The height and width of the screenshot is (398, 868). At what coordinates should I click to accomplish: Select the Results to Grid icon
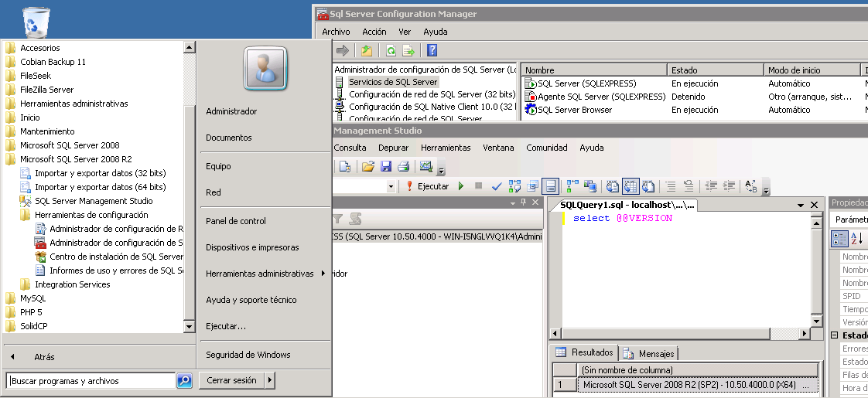[630, 186]
